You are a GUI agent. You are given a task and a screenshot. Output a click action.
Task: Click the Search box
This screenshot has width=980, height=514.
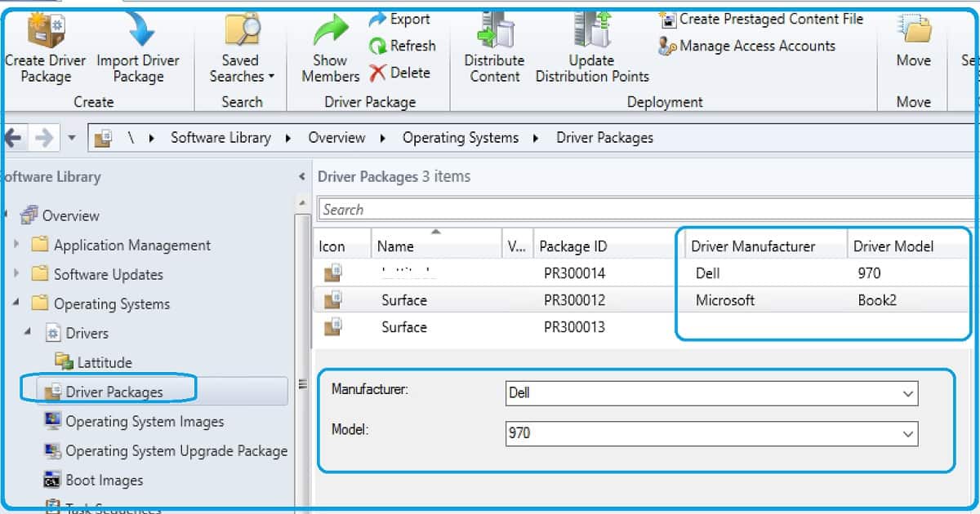click(x=648, y=210)
